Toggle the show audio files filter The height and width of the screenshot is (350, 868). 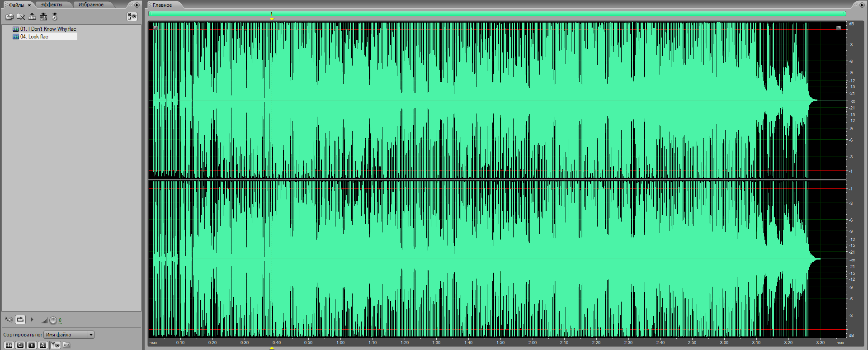(9, 345)
